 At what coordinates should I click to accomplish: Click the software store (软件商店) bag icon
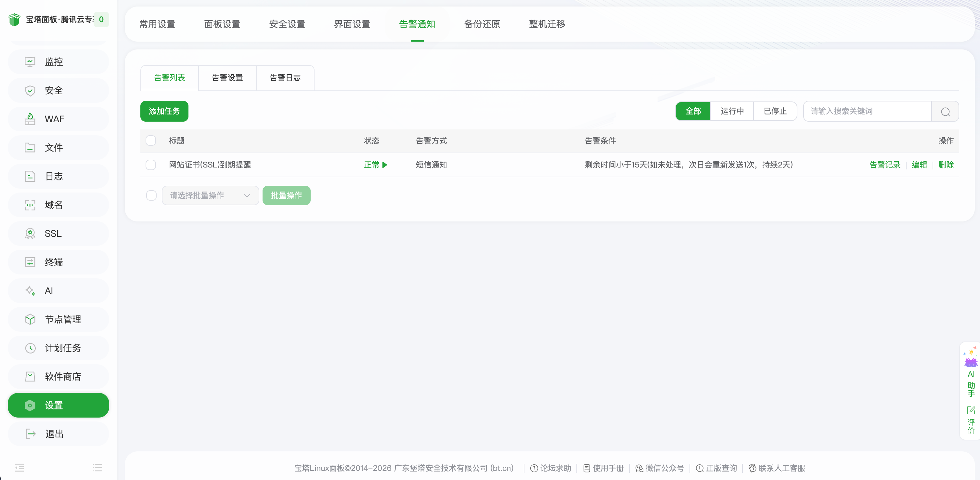click(x=30, y=377)
